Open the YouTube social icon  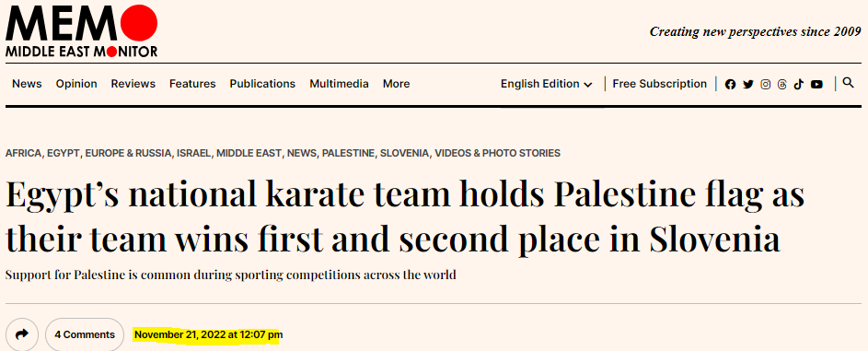coord(816,85)
